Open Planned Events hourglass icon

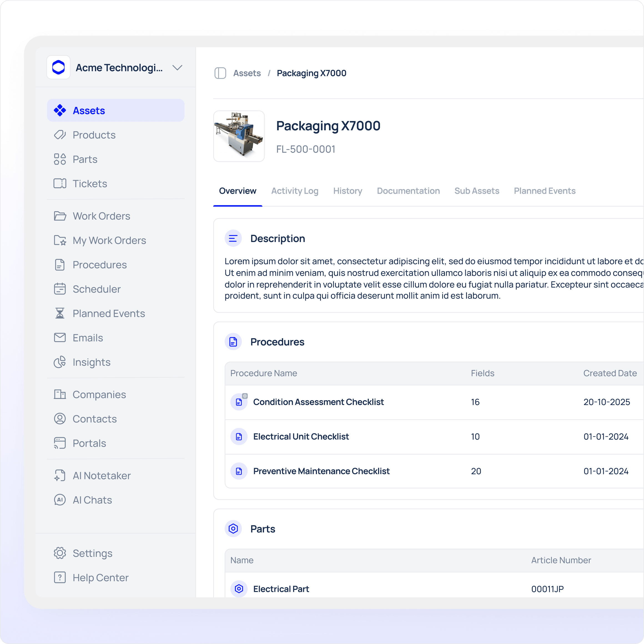(60, 313)
